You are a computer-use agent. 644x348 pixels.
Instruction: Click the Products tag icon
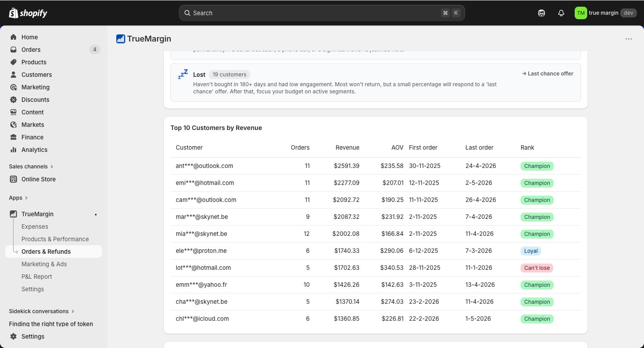pos(13,62)
